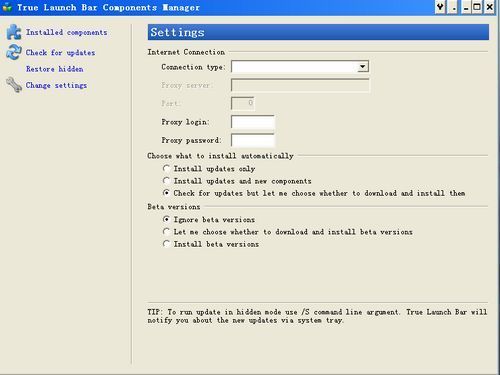This screenshot has height=375, width=500.
Task: Go to Check for updates link
Action: (60, 52)
